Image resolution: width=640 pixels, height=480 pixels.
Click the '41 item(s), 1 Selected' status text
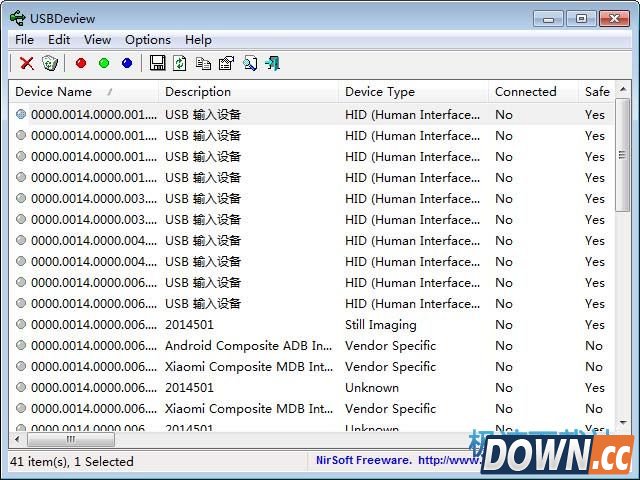point(72,462)
